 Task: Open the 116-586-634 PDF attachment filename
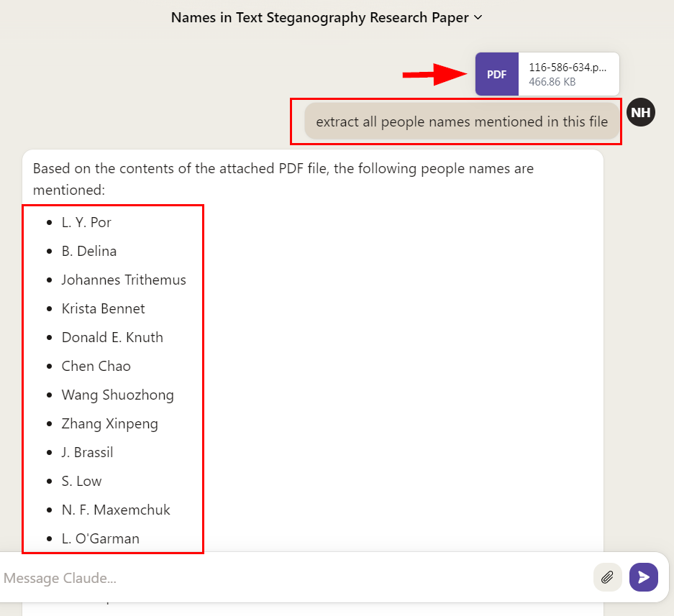point(568,68)
